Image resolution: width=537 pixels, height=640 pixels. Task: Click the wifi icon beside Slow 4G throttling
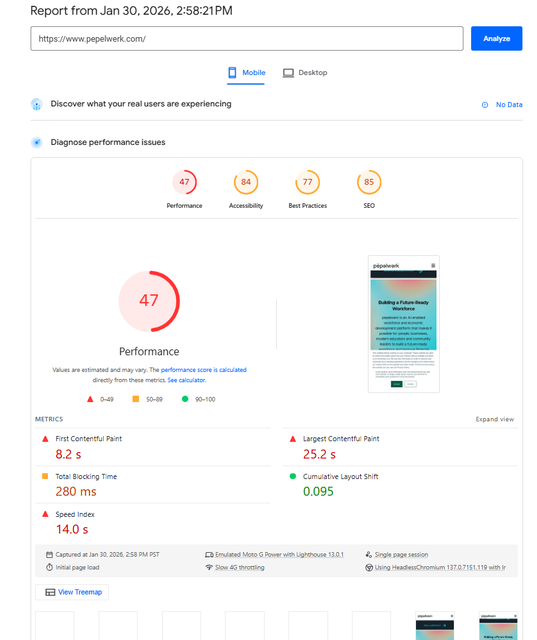(209, 567)
